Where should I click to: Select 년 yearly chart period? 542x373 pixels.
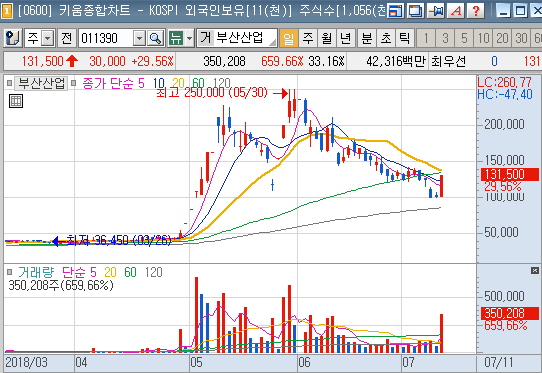346,38
